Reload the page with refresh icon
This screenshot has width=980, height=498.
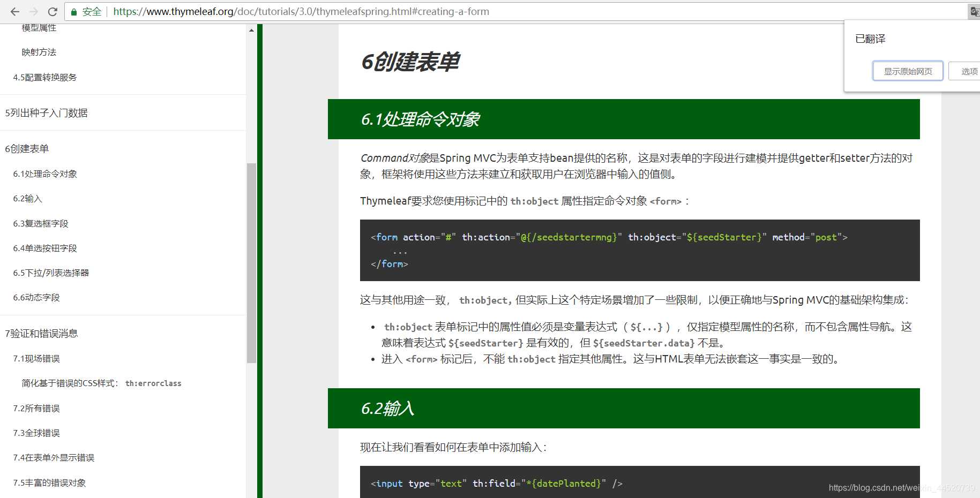(x=53, y=11)
